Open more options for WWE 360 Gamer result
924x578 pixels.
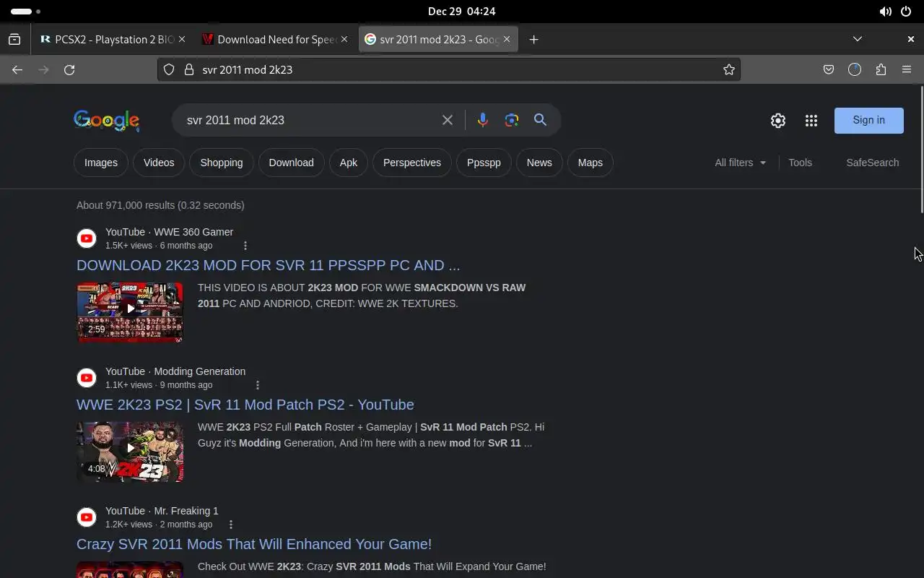245,246
